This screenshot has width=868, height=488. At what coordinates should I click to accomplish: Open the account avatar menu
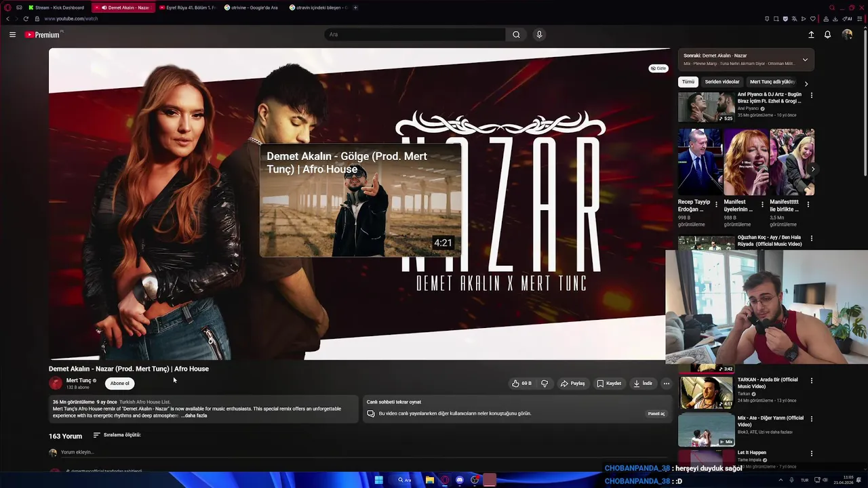pos(847,35)
